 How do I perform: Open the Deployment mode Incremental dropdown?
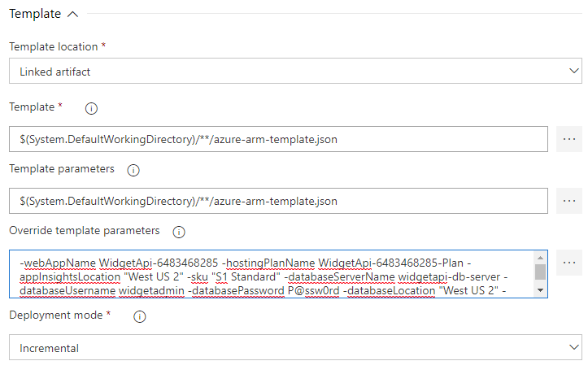(x=295, y=347)
